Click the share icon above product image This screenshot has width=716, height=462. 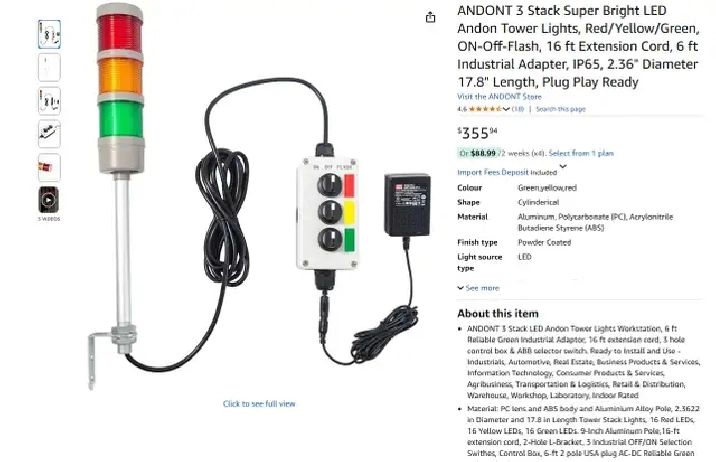pyautogui.click(x=430, y=17)
